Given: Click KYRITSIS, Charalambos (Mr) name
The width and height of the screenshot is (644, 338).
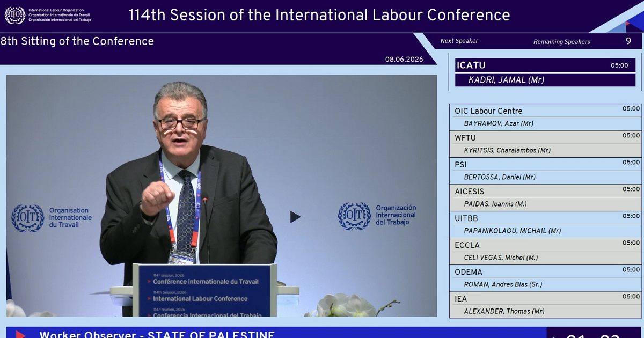Looking at the screenshot, I should click(507, 150).
